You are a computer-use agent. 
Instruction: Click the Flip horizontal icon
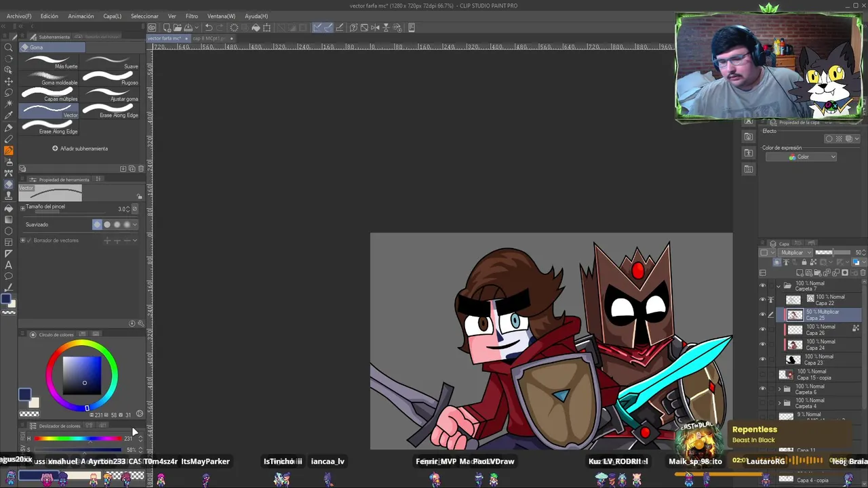pos(375,28)
